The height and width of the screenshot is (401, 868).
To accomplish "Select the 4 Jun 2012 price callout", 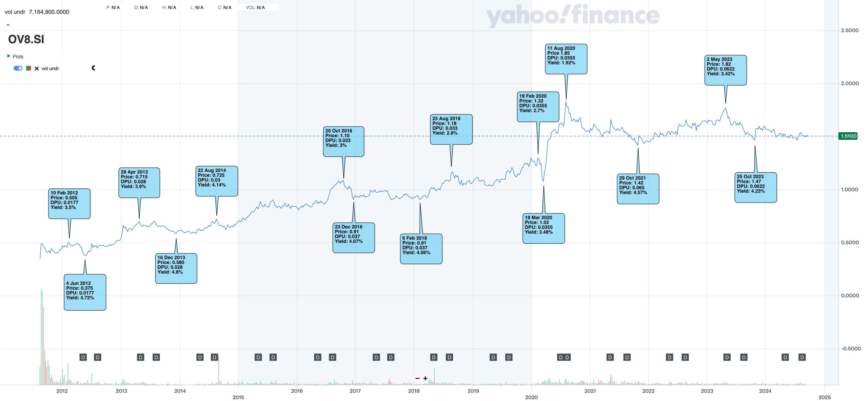I will [x=85, y=292].
